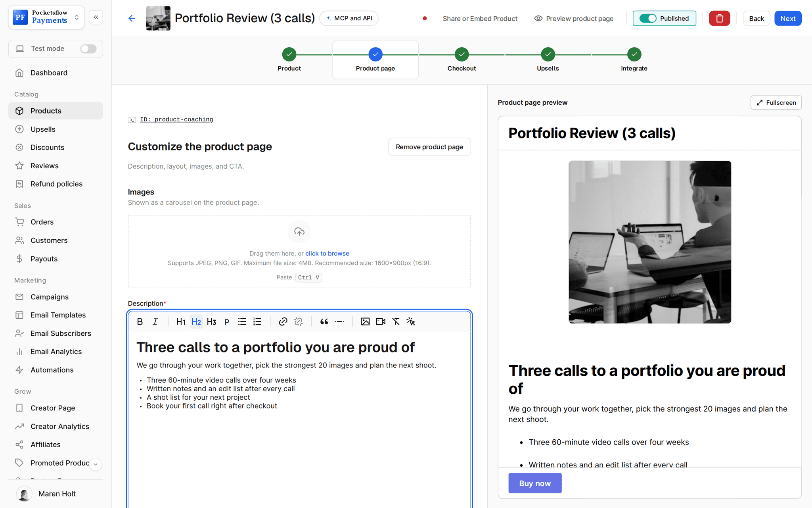Click the image upload cloud icon
The width and height of the screenshot is (812, 508).
299,231
